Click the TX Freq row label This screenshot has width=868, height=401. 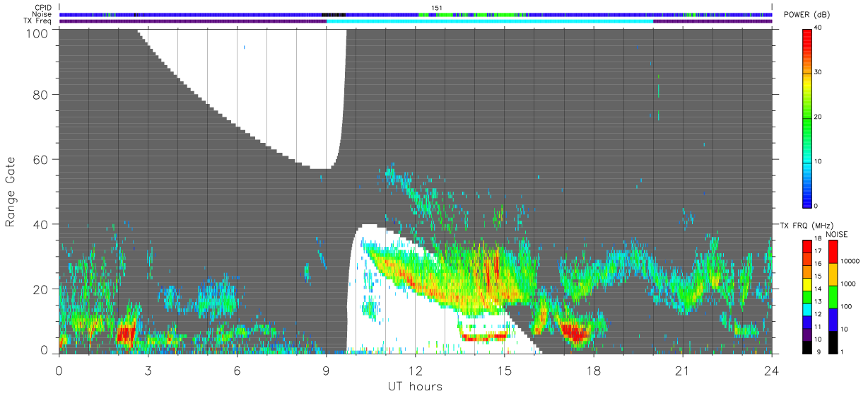(x=38, y=21)
